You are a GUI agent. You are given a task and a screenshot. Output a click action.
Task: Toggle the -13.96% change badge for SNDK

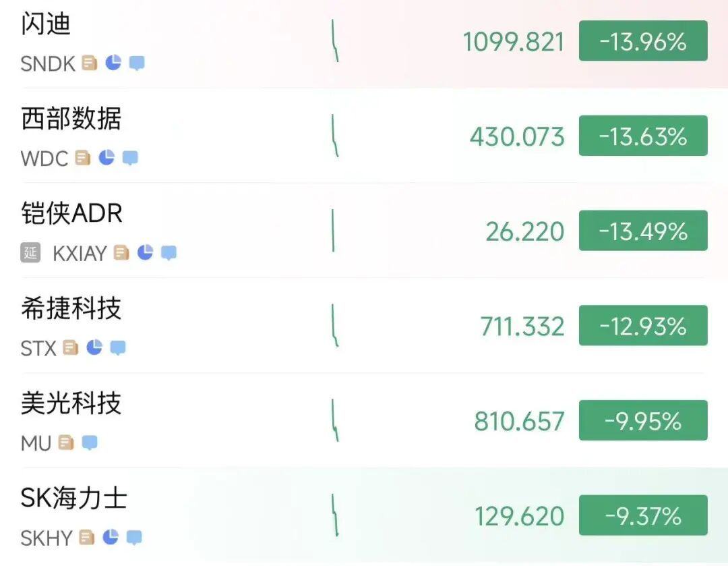click(643, 41)
